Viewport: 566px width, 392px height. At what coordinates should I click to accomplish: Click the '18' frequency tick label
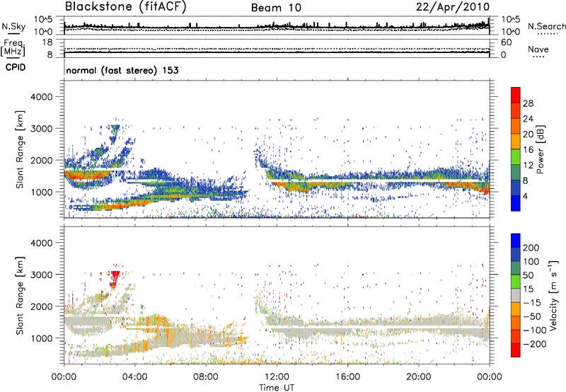(x=47, y=42)
